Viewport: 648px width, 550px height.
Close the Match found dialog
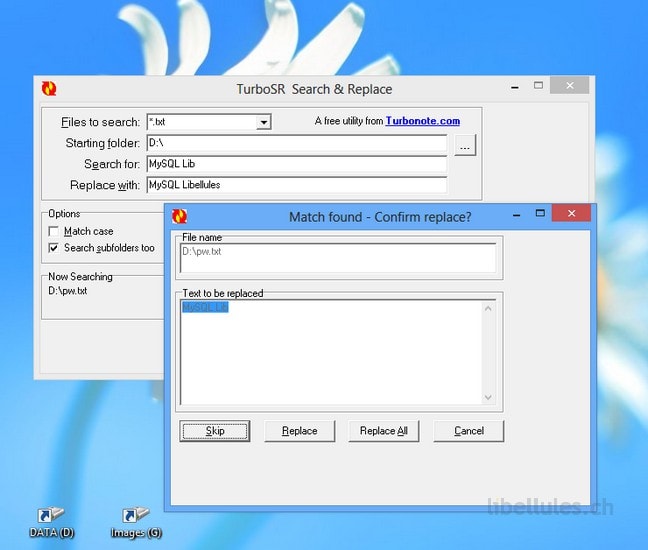572,213
